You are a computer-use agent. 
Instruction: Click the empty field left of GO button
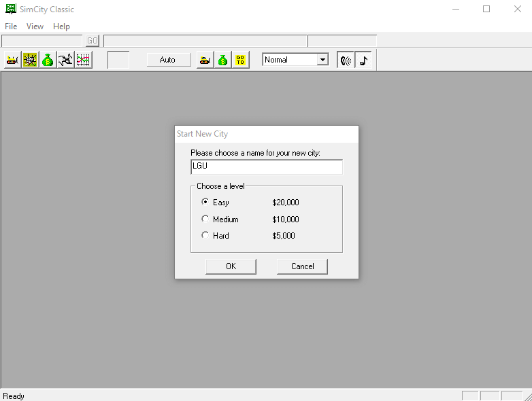(x=42, y=41)
